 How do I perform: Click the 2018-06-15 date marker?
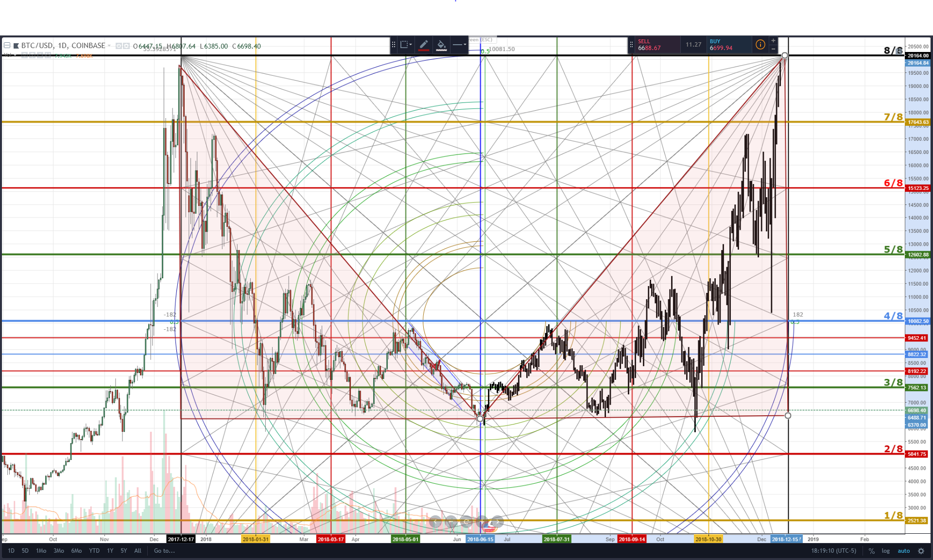coord(480,539)
